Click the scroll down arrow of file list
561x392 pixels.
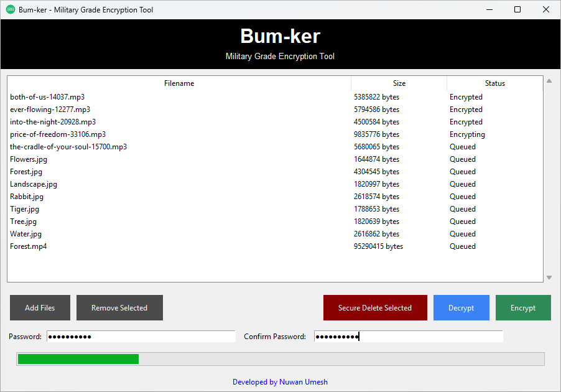coord(549,278)
